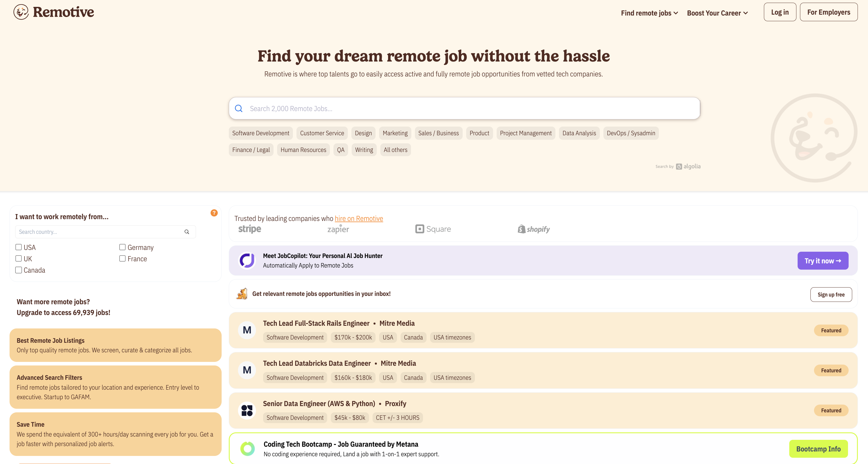Click the magnifier icon in job search bar
This screenshot has height=464, width=868.
coord(239,109)
